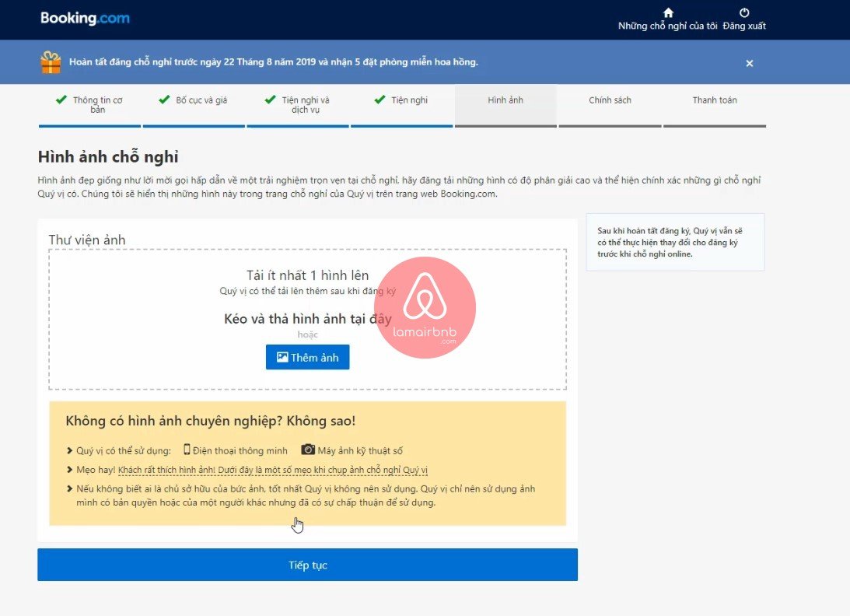Click the Tải ít nhất 1 hình lên text
Viewport: 850px width, 616px height.
(x=307, y=275)
